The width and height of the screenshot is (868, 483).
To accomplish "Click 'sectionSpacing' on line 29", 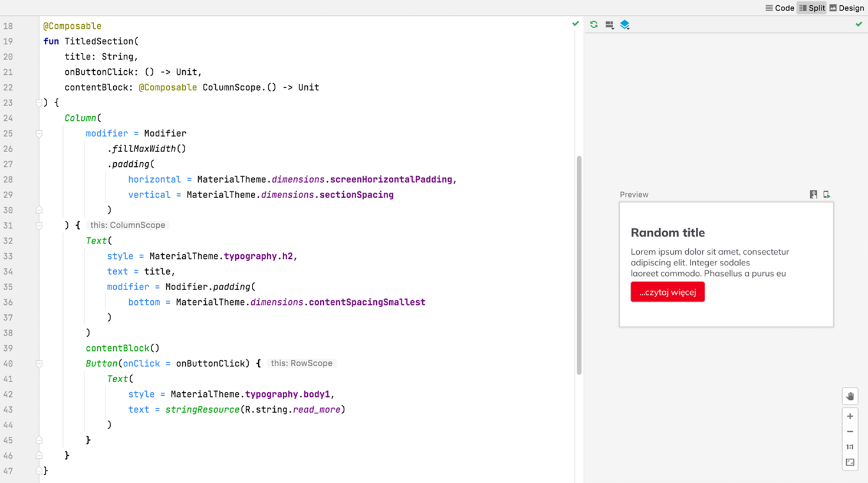I will tap(356, 195).
